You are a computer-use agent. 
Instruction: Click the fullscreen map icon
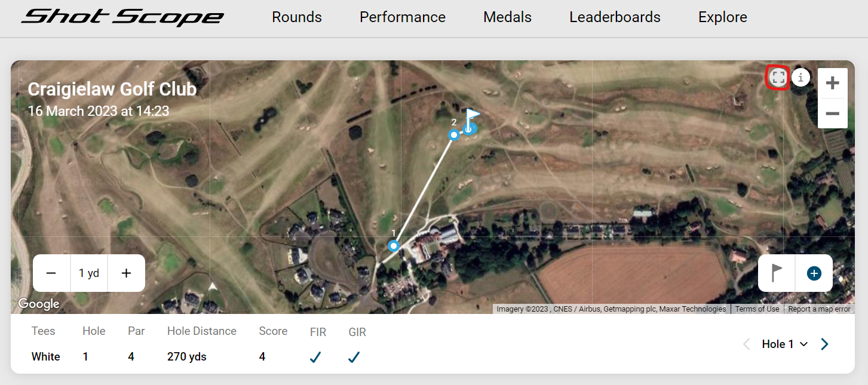tap(778, 77)
